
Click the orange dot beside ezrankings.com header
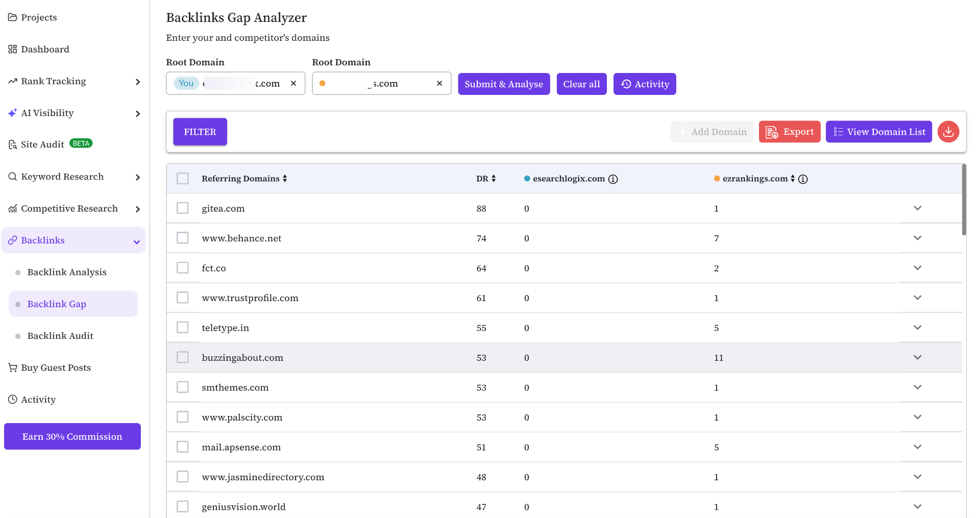point(717,179)
